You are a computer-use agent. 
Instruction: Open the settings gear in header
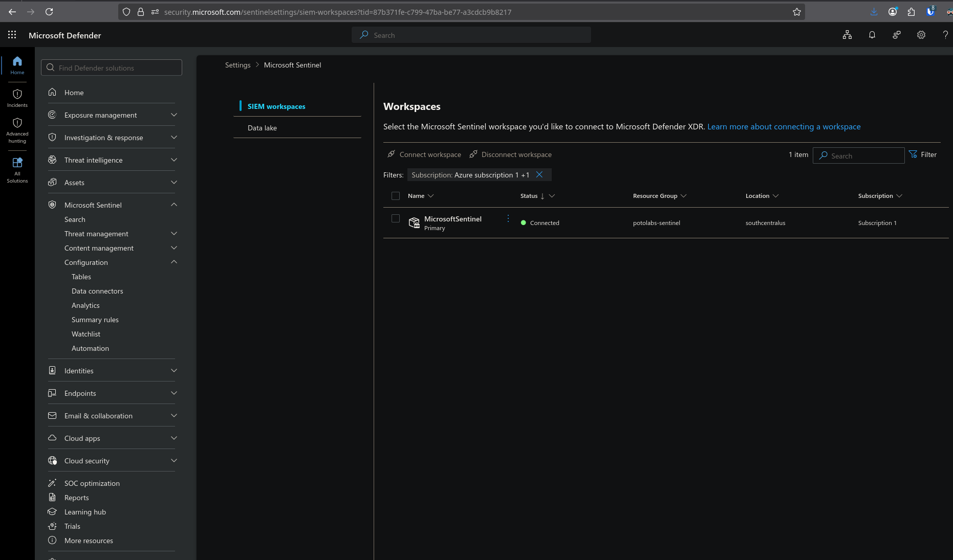click(x=921, y=35)
